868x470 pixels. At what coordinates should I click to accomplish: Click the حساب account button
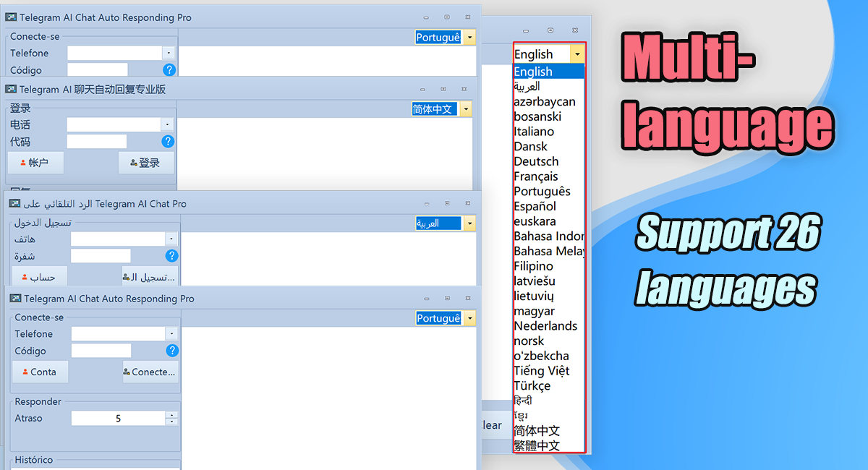(38, 276)
